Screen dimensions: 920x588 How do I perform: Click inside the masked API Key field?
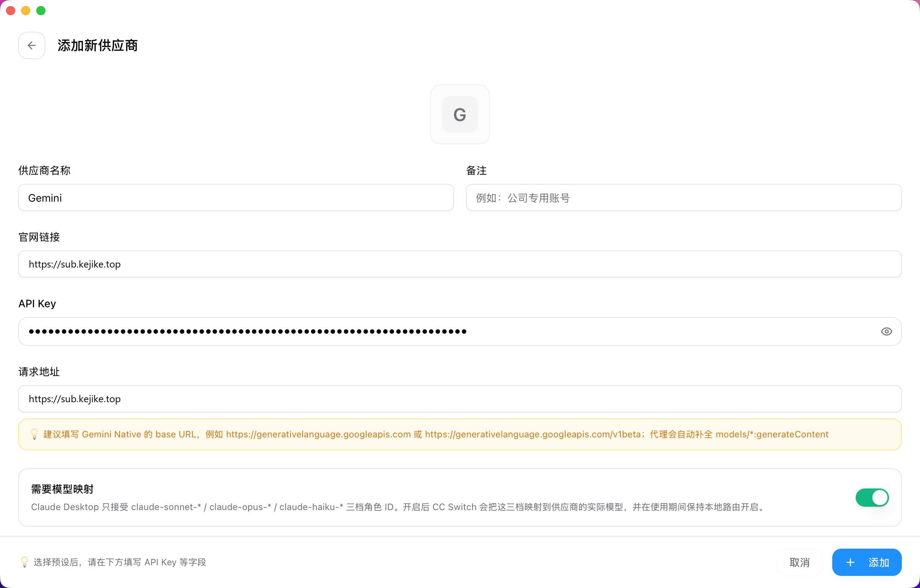click(x=460, y=331)
